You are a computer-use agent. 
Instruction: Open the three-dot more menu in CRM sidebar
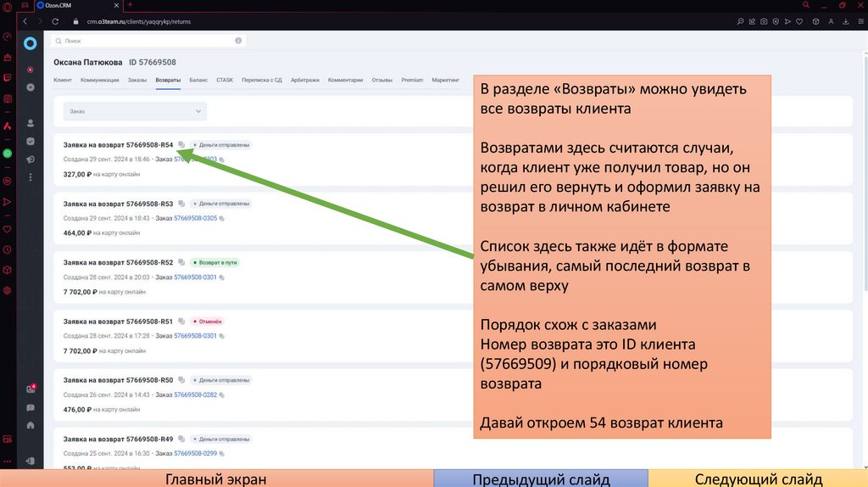point(31,177)
